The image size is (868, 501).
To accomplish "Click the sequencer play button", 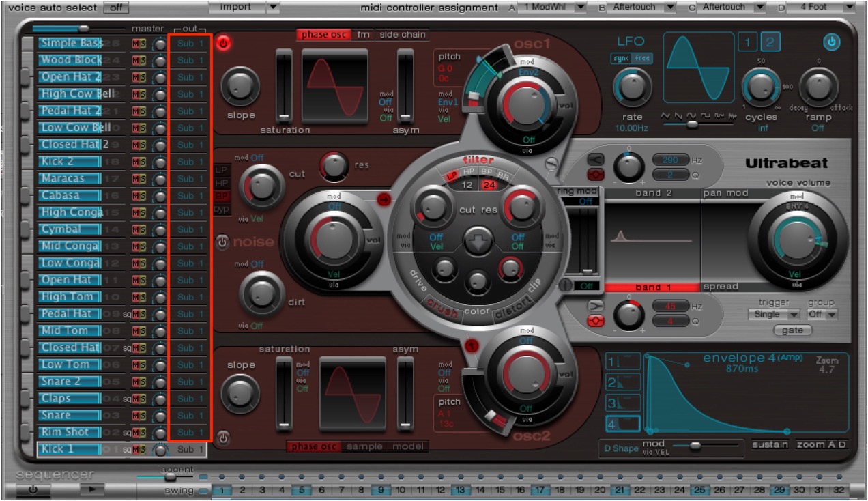I will click(93, 489).
